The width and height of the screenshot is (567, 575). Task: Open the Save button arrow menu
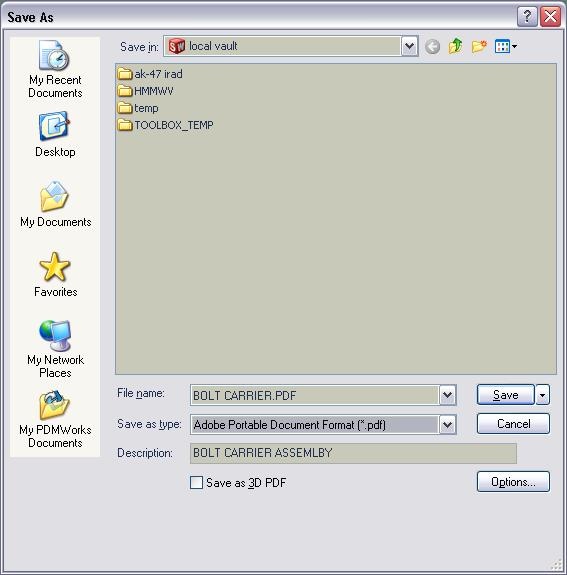[x=542, y=395]
